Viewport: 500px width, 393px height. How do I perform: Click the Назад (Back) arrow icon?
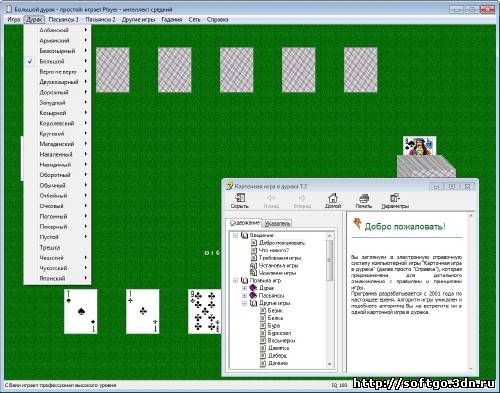pos(271,198)
